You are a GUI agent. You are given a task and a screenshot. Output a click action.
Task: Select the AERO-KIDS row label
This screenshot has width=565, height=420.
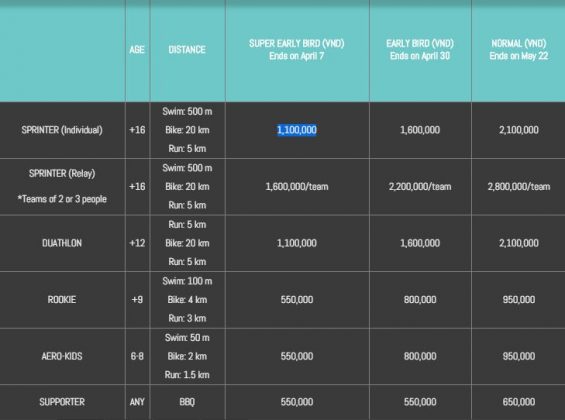pos(62,356)
